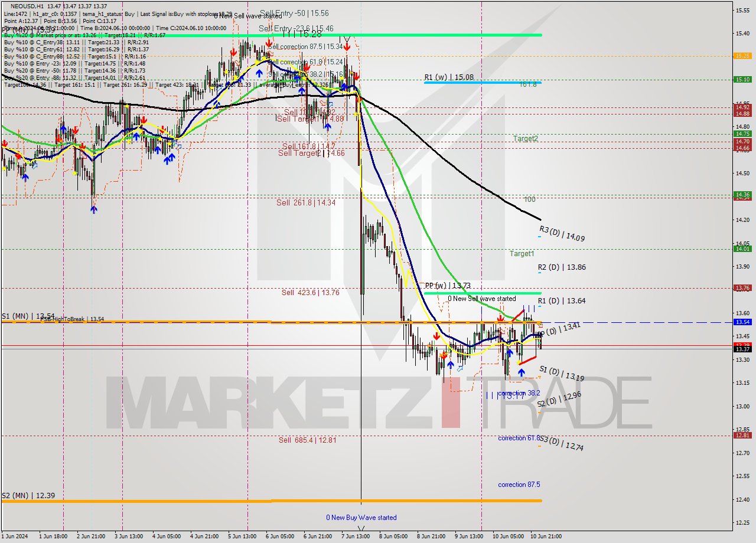This screenshot has width=756, height=543.
Task: Click the 'correction 87.5' blue label
Action: 520,485
